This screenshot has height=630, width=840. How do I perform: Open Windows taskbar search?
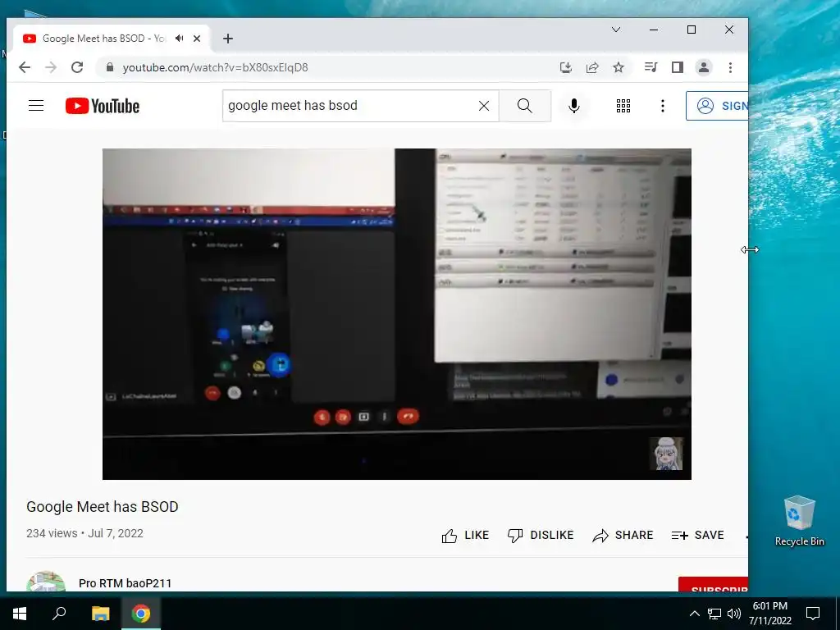click(x=59, y=614)
